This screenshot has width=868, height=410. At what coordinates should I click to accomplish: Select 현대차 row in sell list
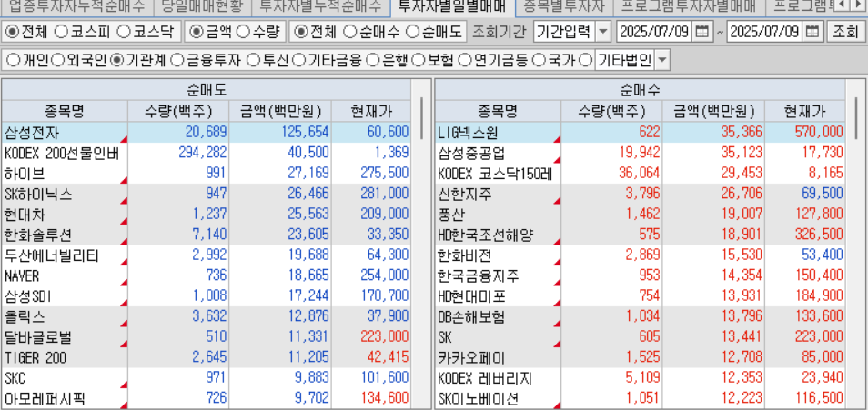pos(207,215)
